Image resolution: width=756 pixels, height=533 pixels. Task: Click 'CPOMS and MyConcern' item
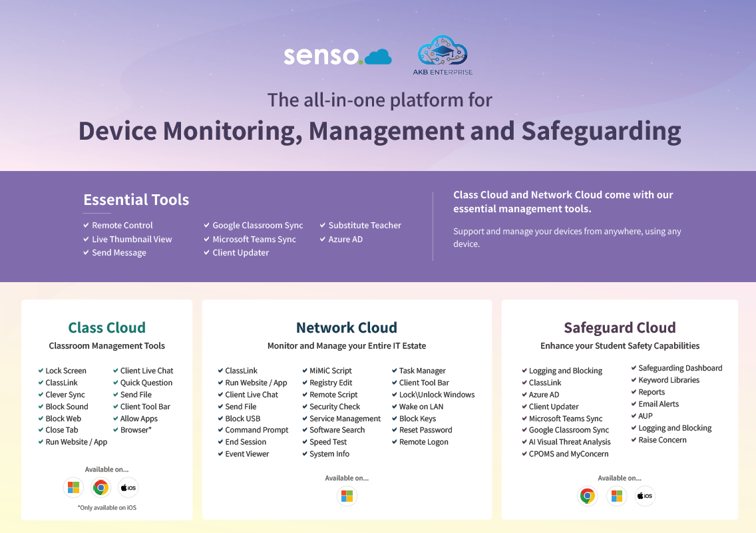pos(568,454)
